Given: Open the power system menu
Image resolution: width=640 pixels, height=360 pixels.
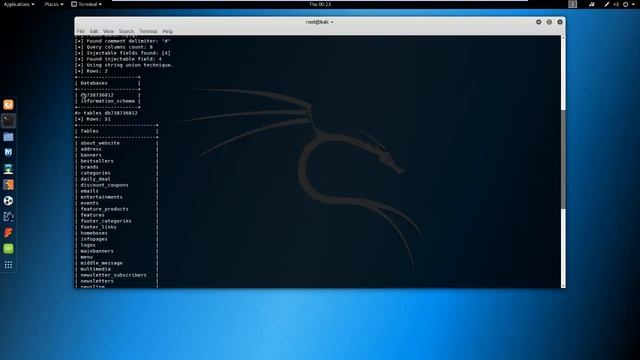Looking at the screenshot, I should (x=628, y=4).
